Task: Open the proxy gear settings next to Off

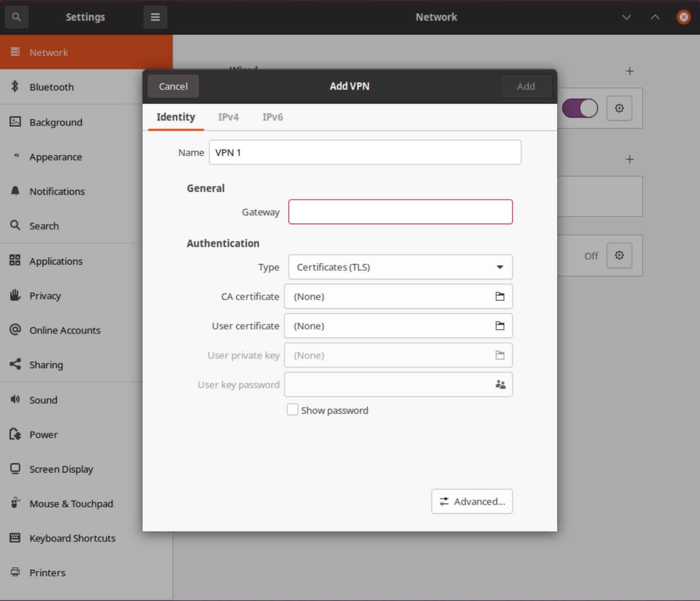Action: tap(619, 255)
